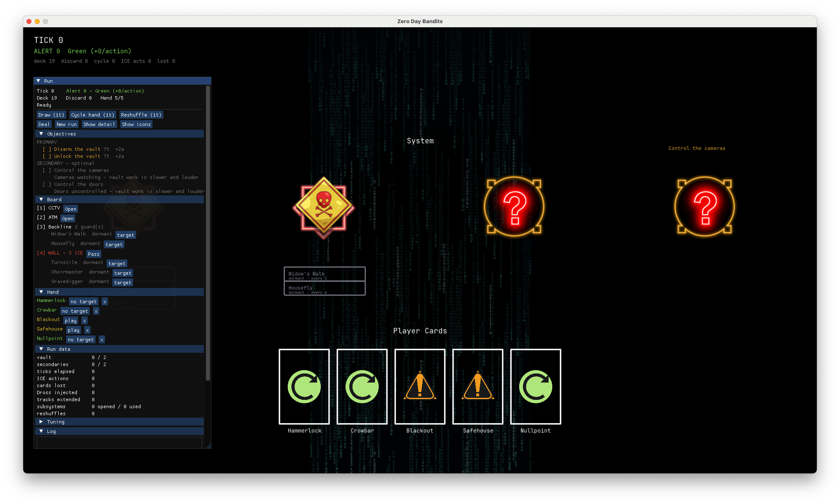Viewport: 840px width, 504px height.
Task: Select the Safehouse warning card
Action: [x=478, y=387]
